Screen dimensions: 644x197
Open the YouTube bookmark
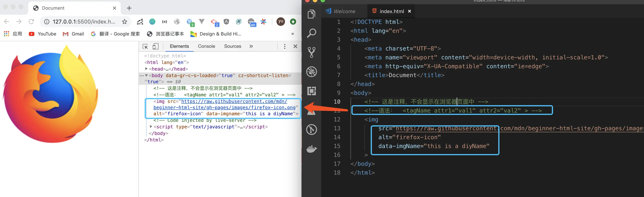click(43, 34)
